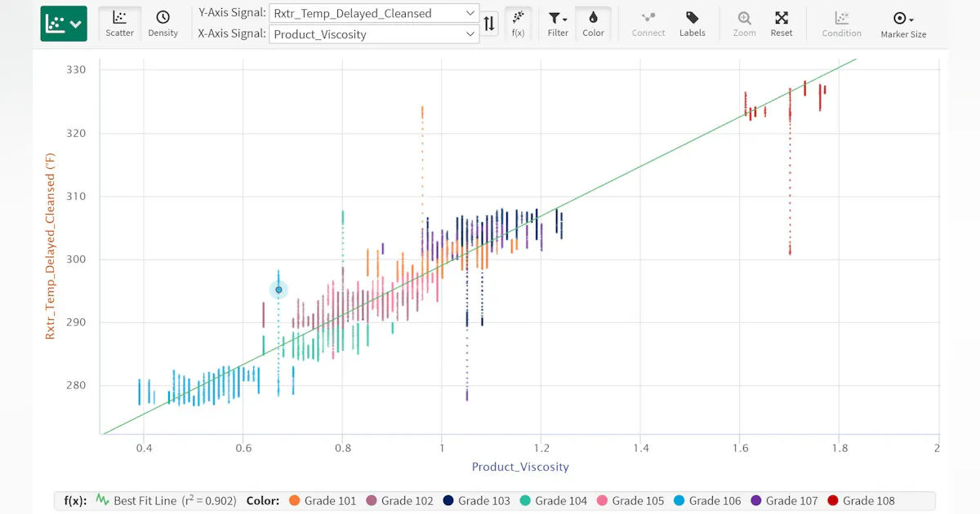The height and width of the screenshot is (514, 980).
Task: Click the r² = 0.902 legend text
Action: tap(207, 501)
